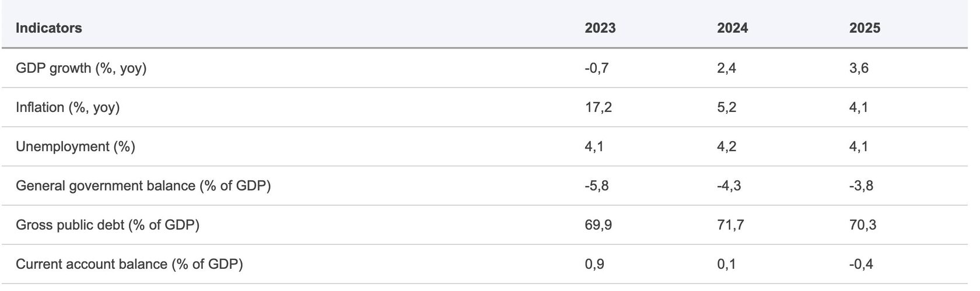
Task: Click the Unemployment (%) row label
Action: [x=75, y=146]
